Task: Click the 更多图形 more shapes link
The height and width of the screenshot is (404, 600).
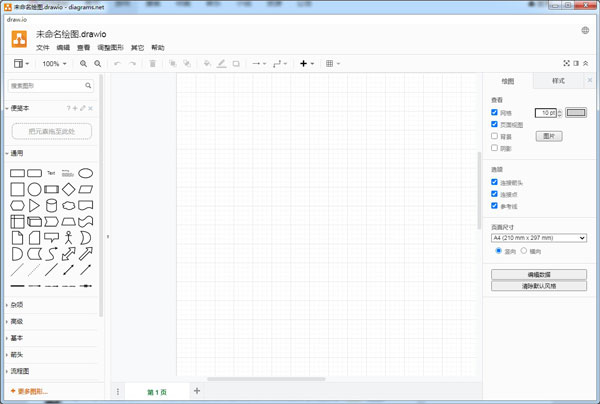Action: [x=29, y=391]
